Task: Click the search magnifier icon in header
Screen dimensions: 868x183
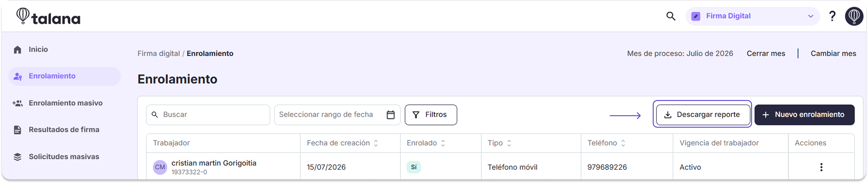Action: (x=671, y=16)
